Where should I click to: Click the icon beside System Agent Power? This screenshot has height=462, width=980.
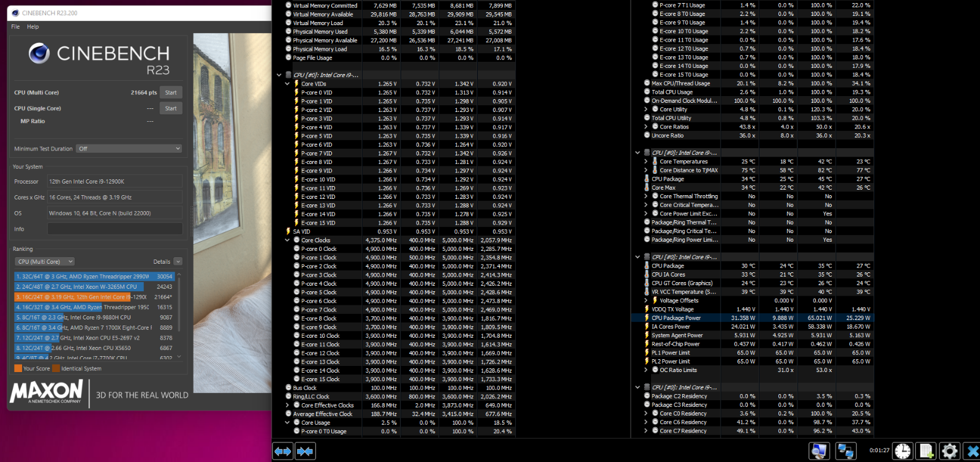click(646, 335)
